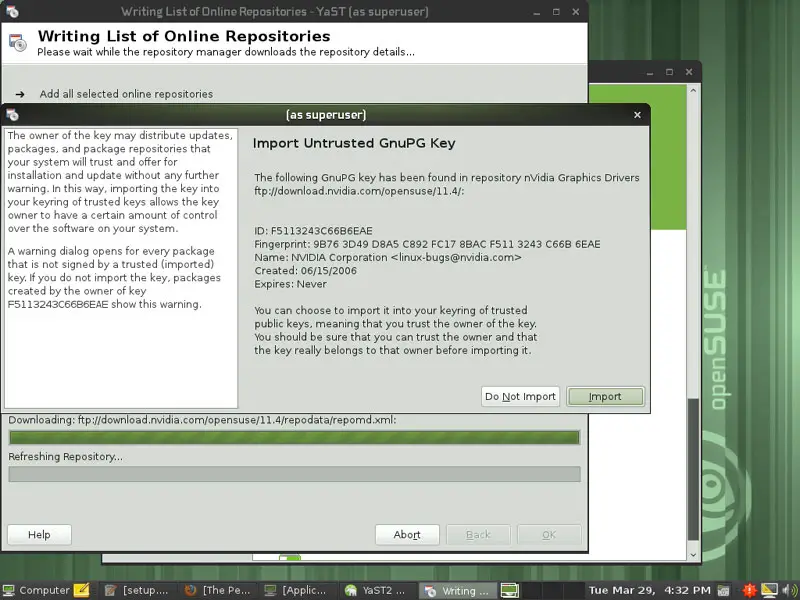Image resolution: width=800 pixels, height=600 pixels.
Task: Click the Created: 06/15/2006 line
Action: click(306, 270)
